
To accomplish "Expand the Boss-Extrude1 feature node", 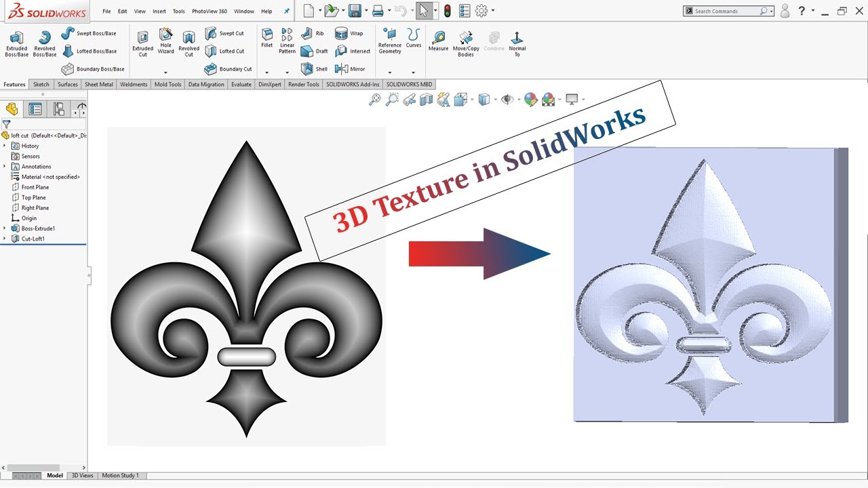I will [x=5, y=228].
